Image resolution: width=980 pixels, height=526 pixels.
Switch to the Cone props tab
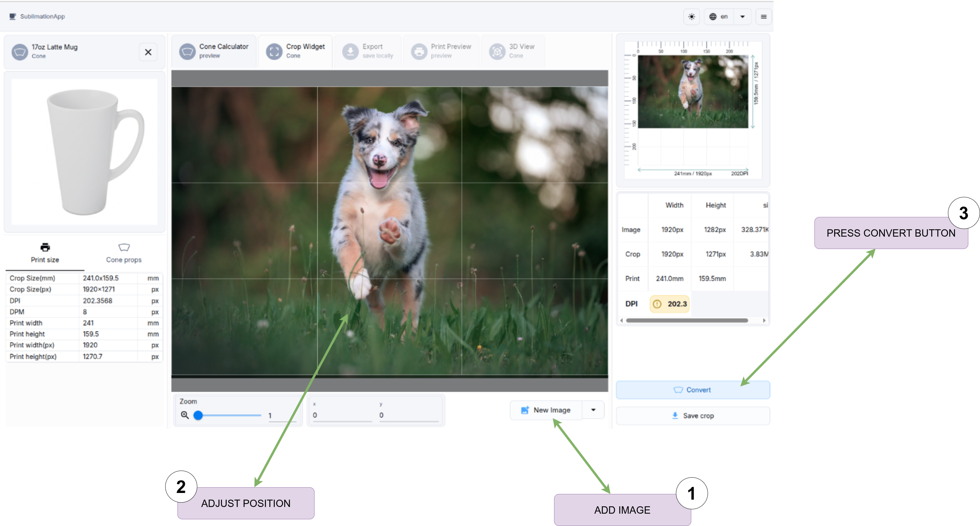click(x=124, y=253)
